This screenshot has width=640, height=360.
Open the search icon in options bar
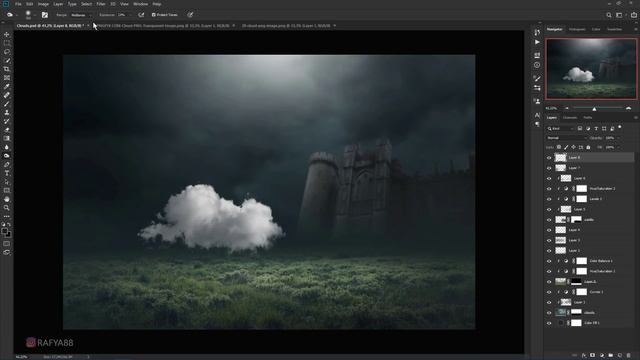pos(609,15)
